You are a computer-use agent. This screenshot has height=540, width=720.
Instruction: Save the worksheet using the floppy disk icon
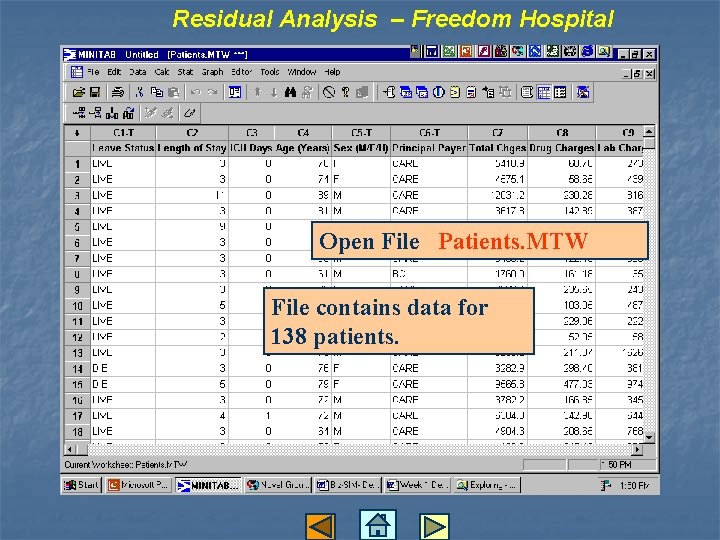(x=95, y=92)
